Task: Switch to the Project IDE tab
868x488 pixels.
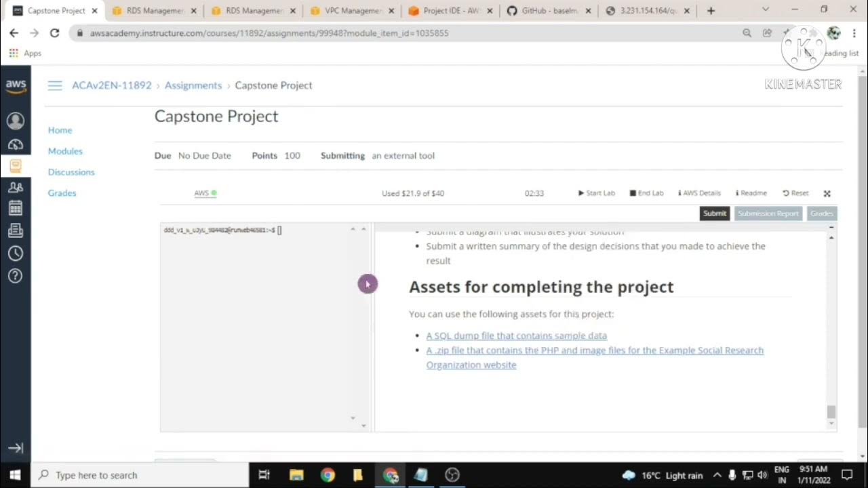Action: 450,11
